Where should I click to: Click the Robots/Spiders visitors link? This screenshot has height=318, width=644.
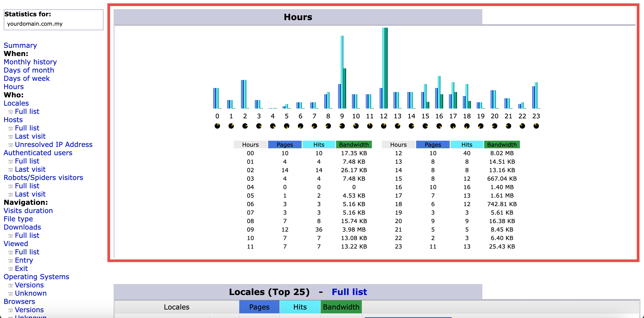[43, 178]
